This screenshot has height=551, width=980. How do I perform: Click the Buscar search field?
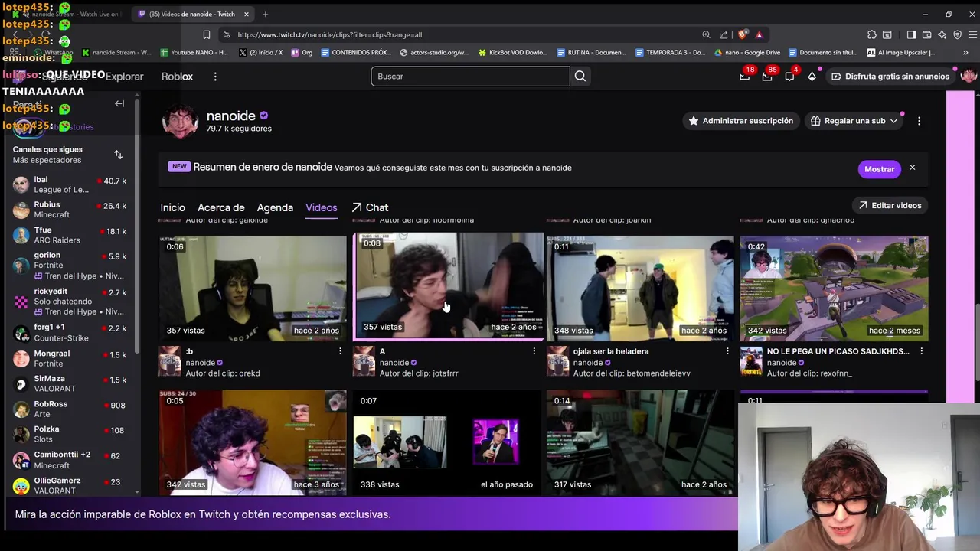470,77
